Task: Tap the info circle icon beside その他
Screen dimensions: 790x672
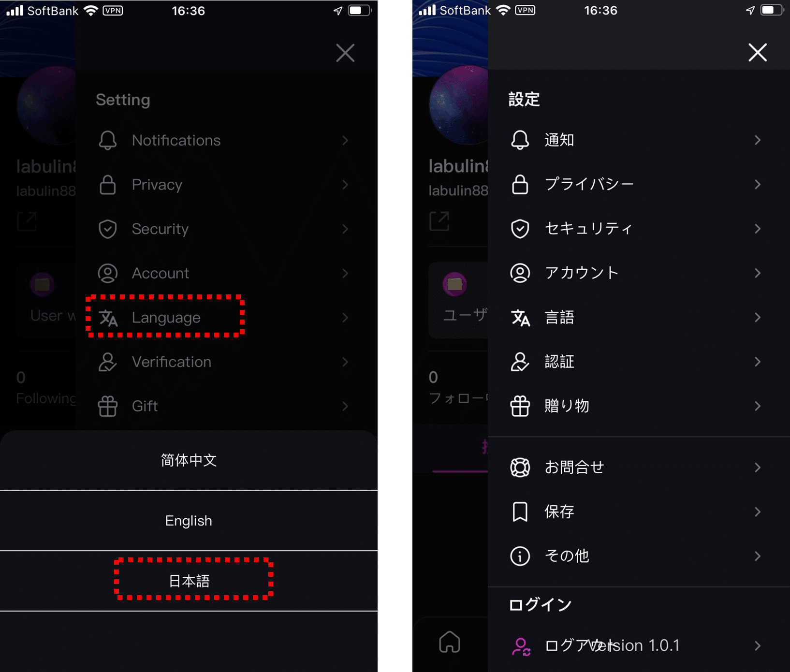Action: pyautogui.click(x=520, y=556)
